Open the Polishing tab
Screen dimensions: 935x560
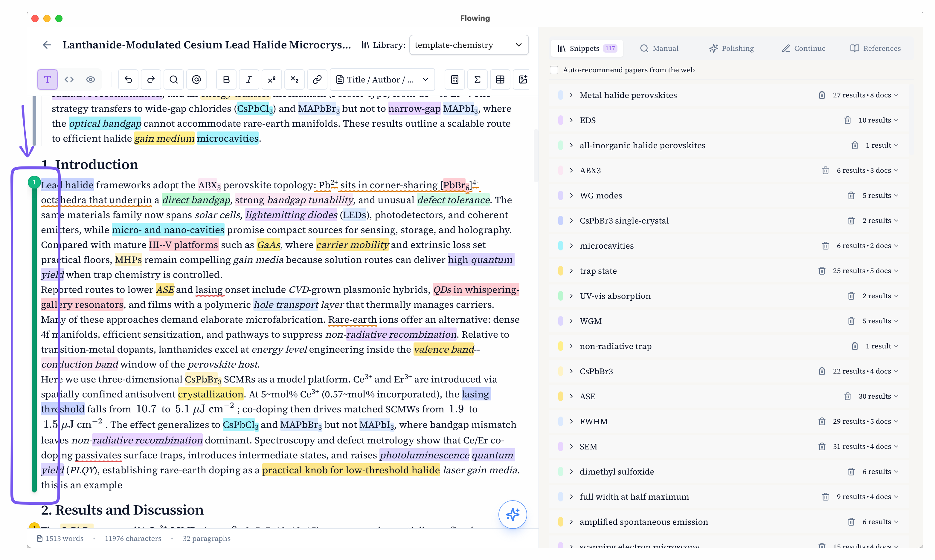[732, 48]
